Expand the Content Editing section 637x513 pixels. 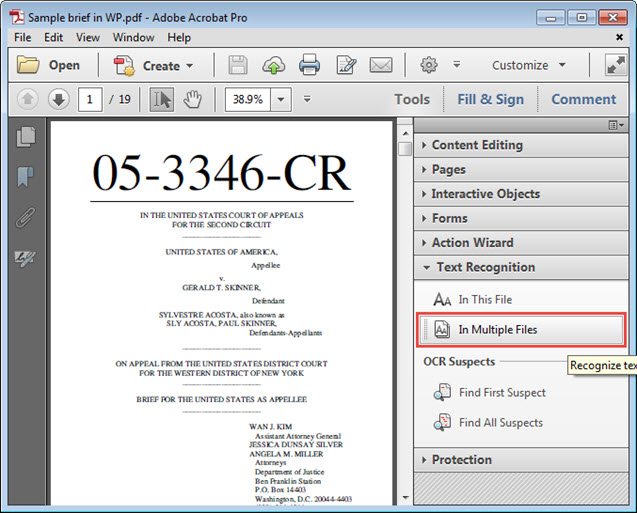point(476,145)
